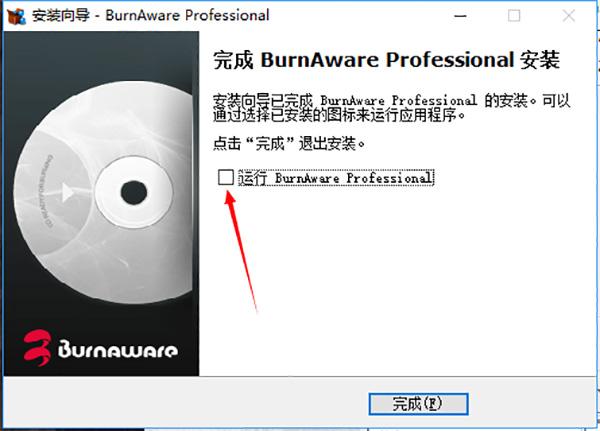Click the BurnAware installer icon in title bar
The image size is (600, 431).
[x=16, y=16]
